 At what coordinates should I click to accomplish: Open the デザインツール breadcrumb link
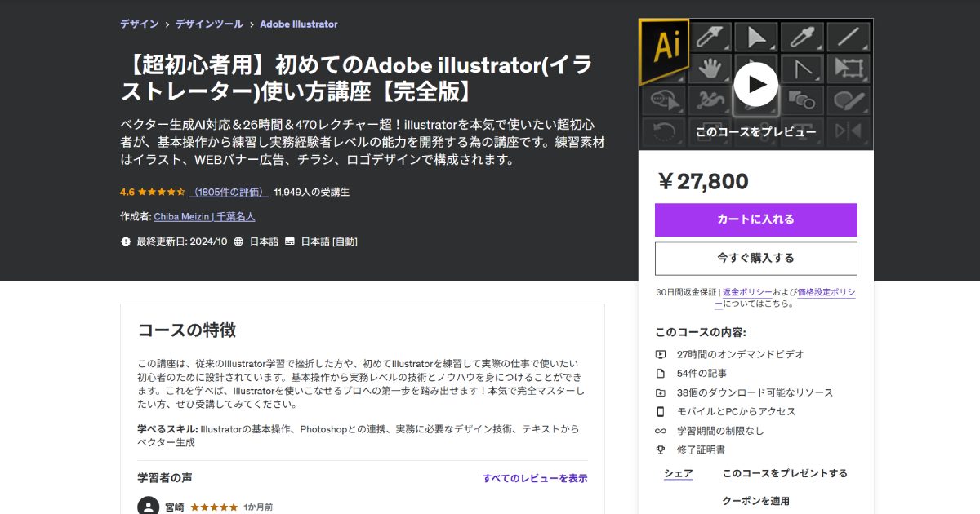tap(209, 24)
